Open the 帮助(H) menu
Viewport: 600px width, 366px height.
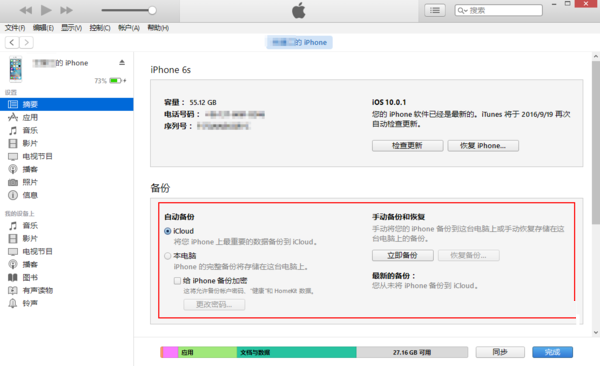point(158,28)
